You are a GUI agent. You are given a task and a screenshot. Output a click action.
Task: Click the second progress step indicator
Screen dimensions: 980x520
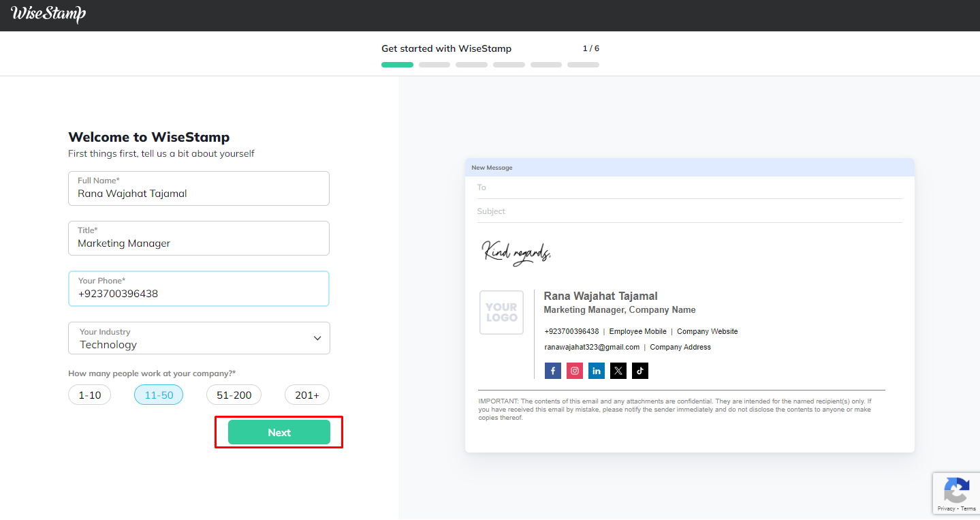(x=434, y=65)
